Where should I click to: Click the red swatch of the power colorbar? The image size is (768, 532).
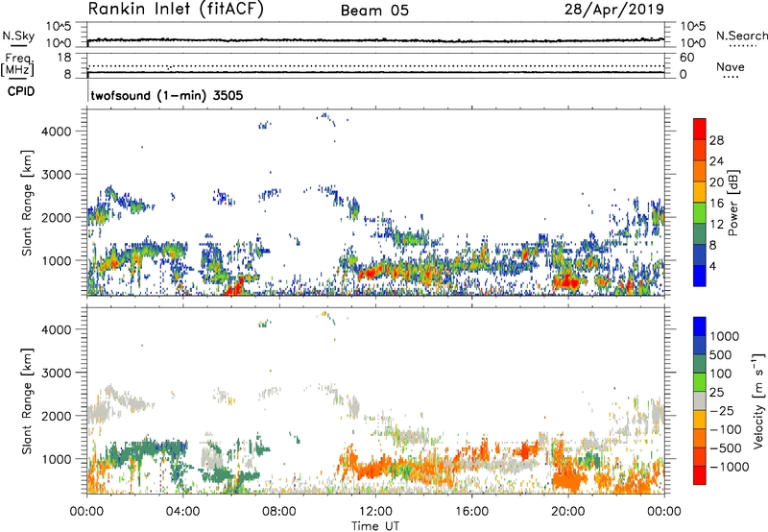point(700,129)
